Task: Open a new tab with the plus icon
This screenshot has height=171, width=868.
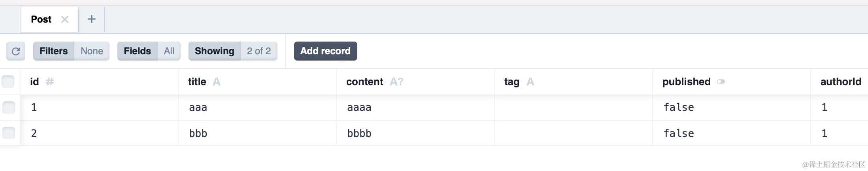Action: tap(91, 19)
